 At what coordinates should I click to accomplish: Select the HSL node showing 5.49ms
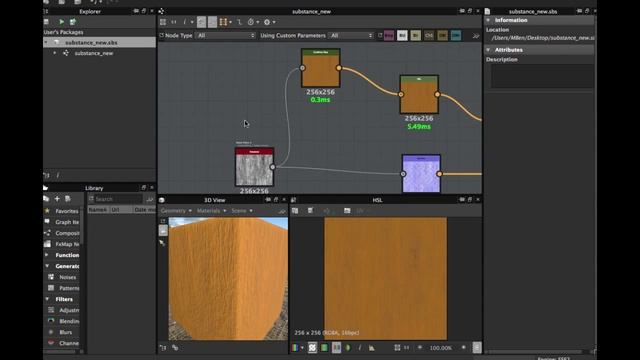click(419, 94)
